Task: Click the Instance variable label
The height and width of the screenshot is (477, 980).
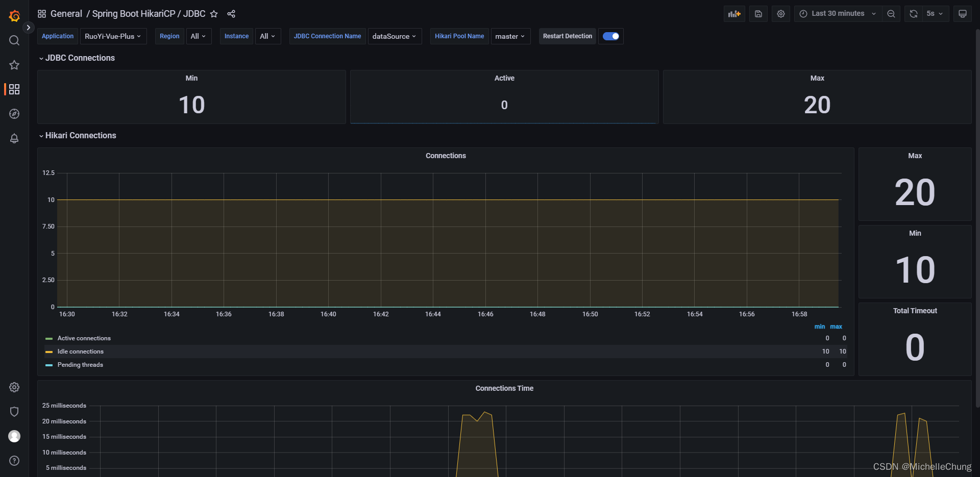Action: [x=236, y=36]
